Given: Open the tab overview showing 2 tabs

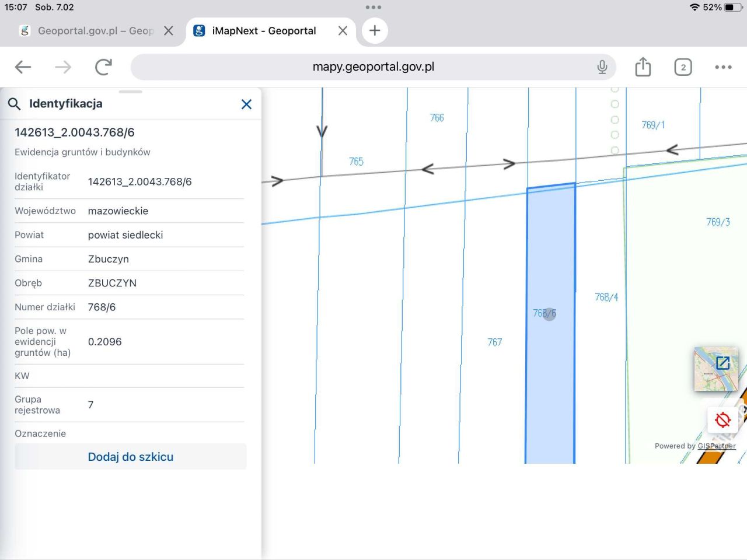Looking at the screenshot, I should point(683,67).
